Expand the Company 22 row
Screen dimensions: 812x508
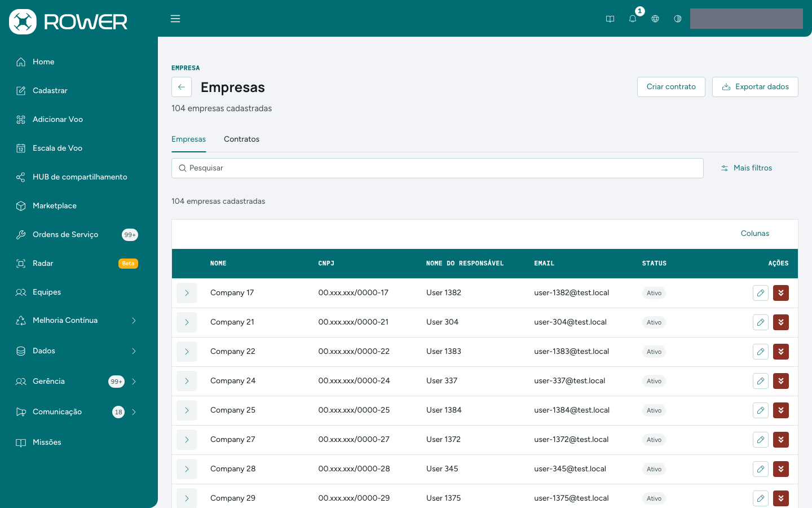point(187,352)
